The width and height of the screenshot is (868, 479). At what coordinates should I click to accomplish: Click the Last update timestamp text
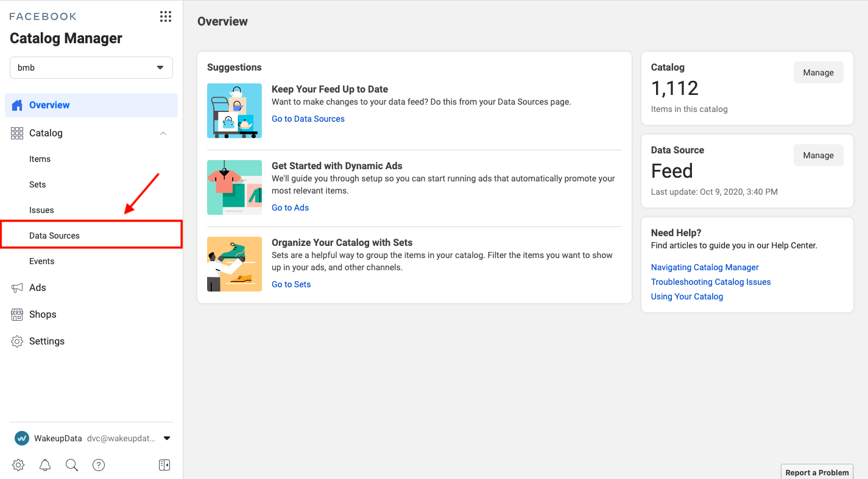(x=715, y=192)
